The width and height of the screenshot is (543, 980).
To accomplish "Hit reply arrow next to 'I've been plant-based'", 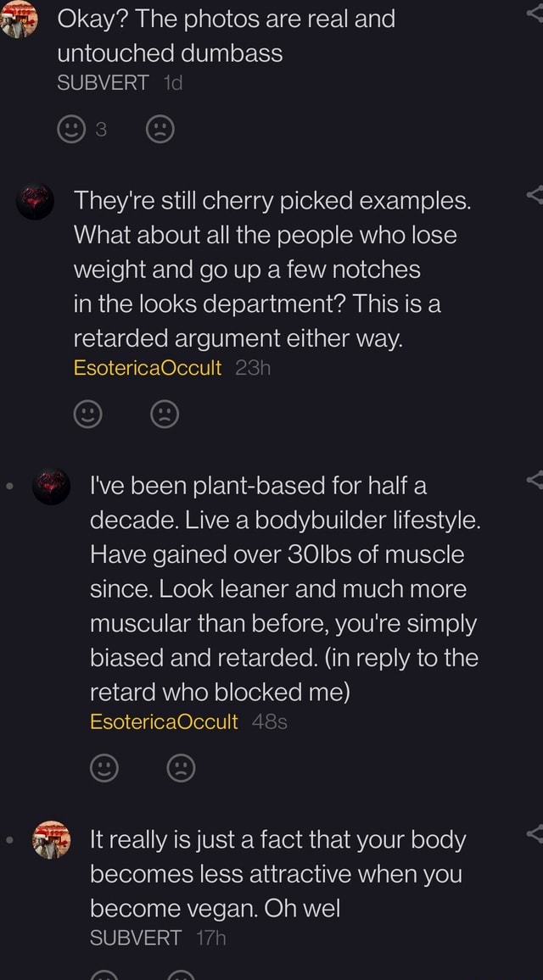I will [535, 482].
